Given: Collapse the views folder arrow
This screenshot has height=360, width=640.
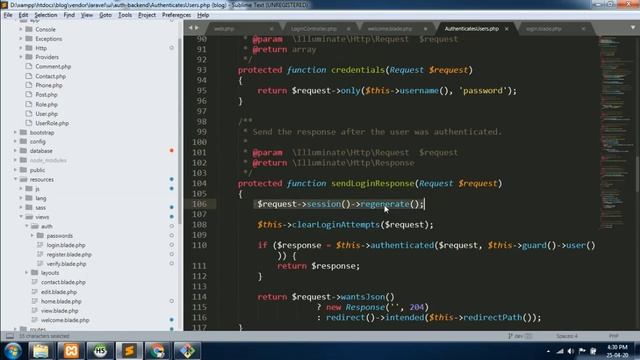Looking at the screenshot, I should click(x=21, y=217).
